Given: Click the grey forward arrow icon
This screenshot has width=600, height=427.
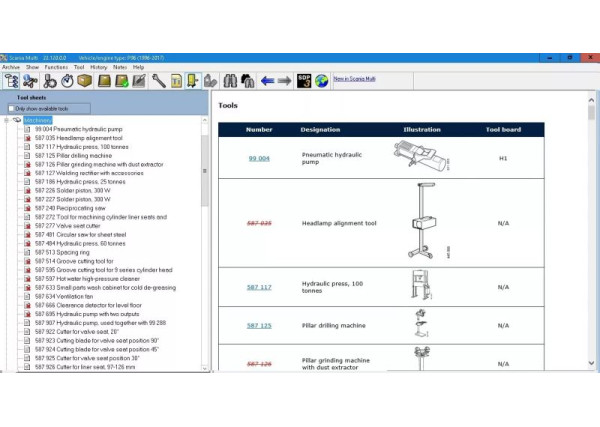Looking at the screenshot, I should (285, 80).
